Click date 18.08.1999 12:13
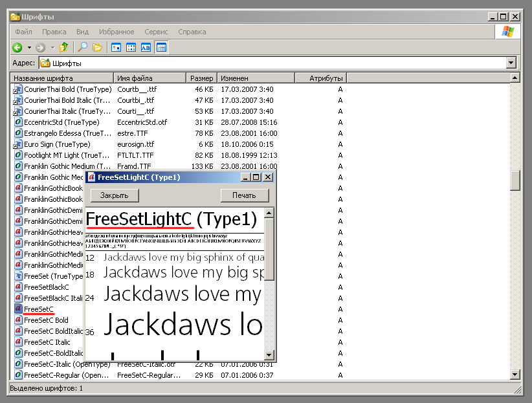 (x=249, y=155)
